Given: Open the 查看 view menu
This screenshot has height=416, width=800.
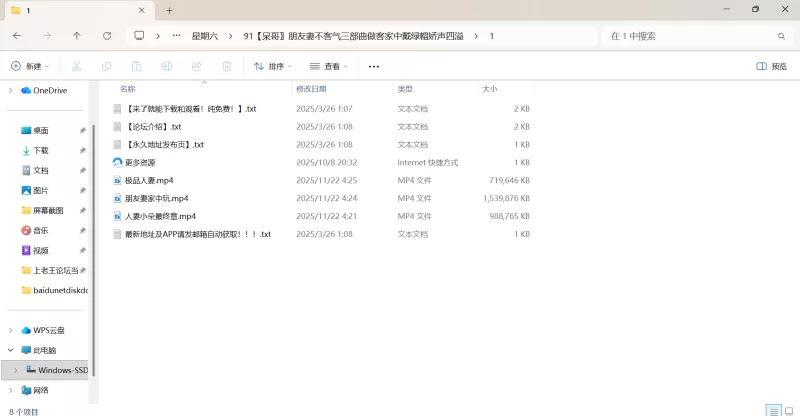Looking at the screenshot, I should (x=329, y=66).
